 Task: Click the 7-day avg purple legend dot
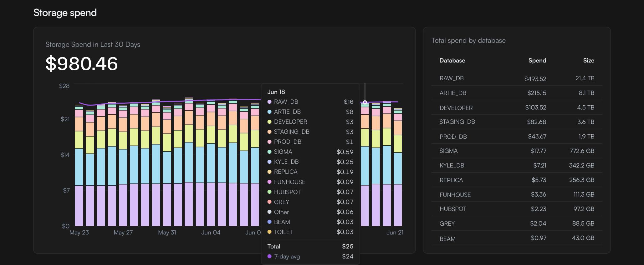269,256
